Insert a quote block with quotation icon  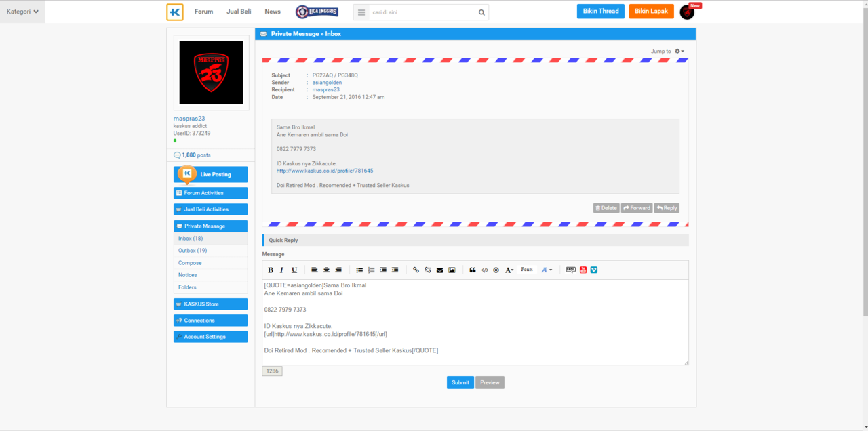pyautogui.click(x=473, y=270)
